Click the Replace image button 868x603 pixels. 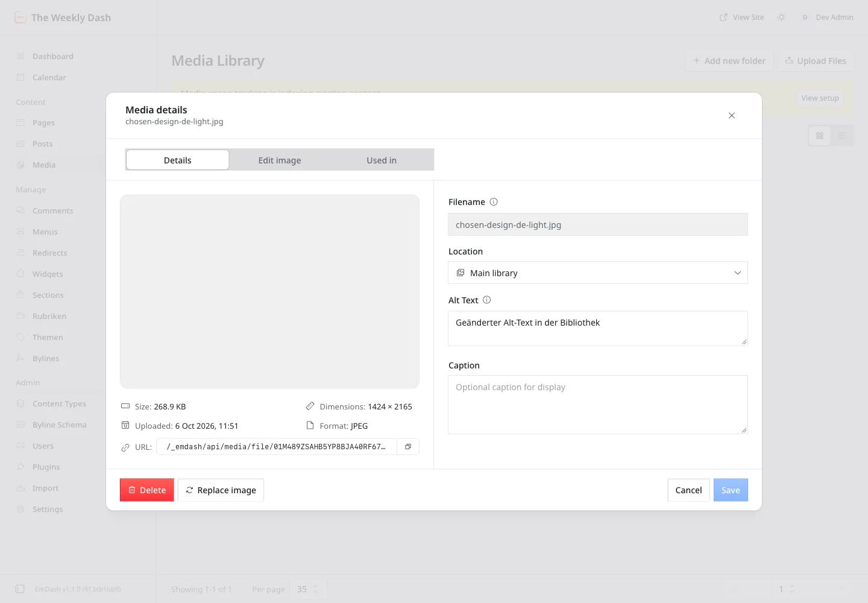click(221, 490)
